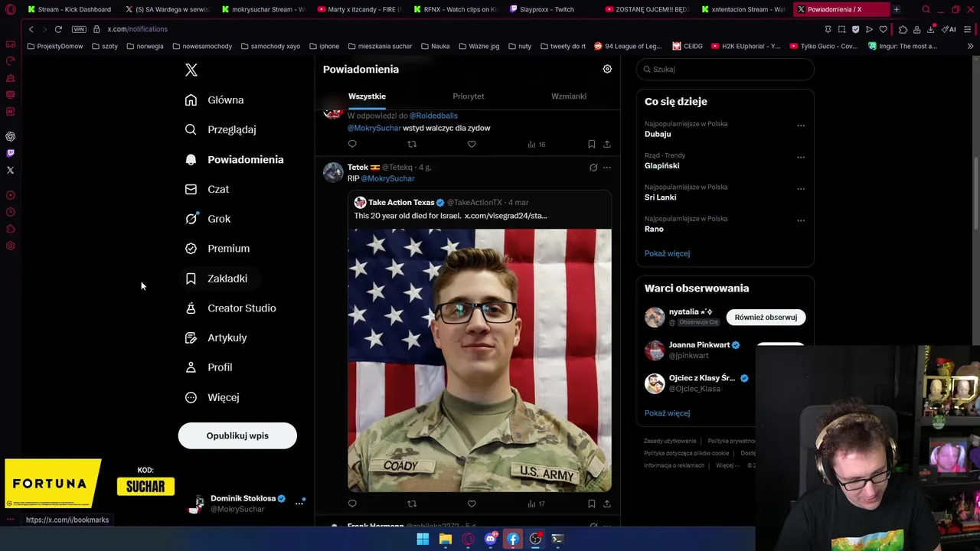Follow back nyatalia with Również obserwuj
Viewport: 980px width, 551px height.
coord(766,317)
